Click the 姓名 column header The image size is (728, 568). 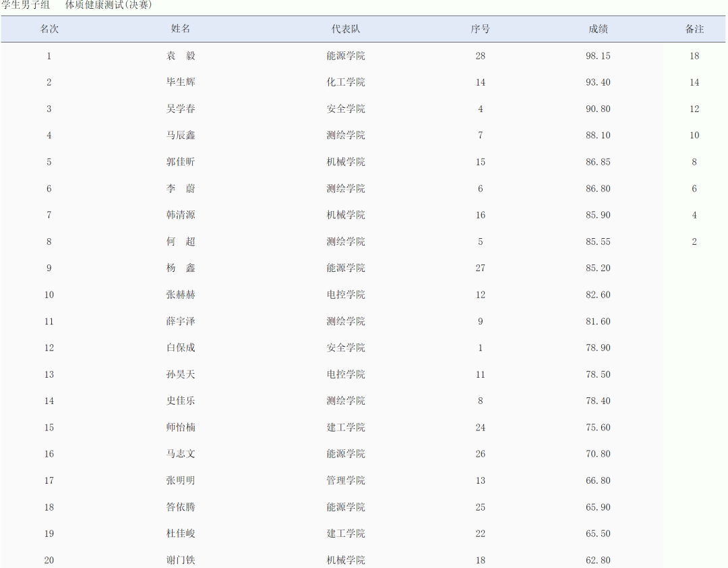point(181,29)
